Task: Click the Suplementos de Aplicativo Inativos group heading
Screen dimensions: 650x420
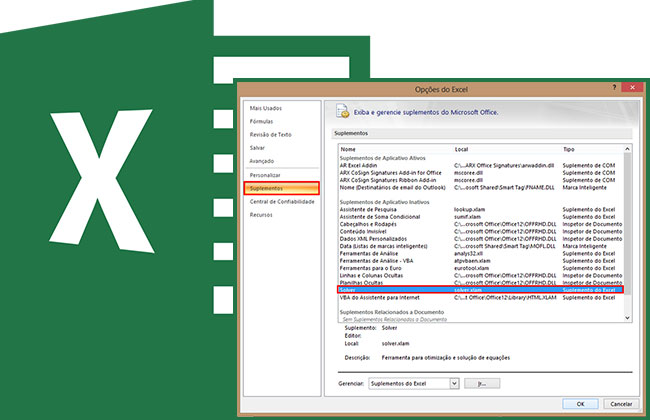Action: pos(384,202)
